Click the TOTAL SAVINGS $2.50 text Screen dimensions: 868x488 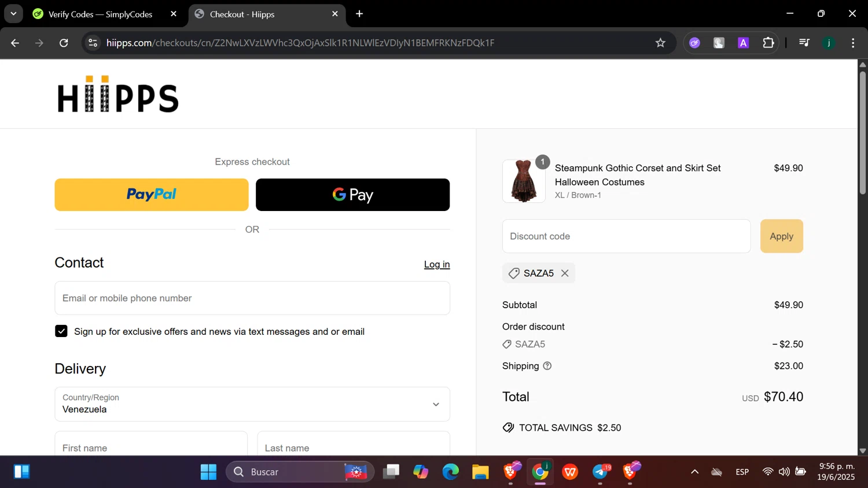coord(570,428)
